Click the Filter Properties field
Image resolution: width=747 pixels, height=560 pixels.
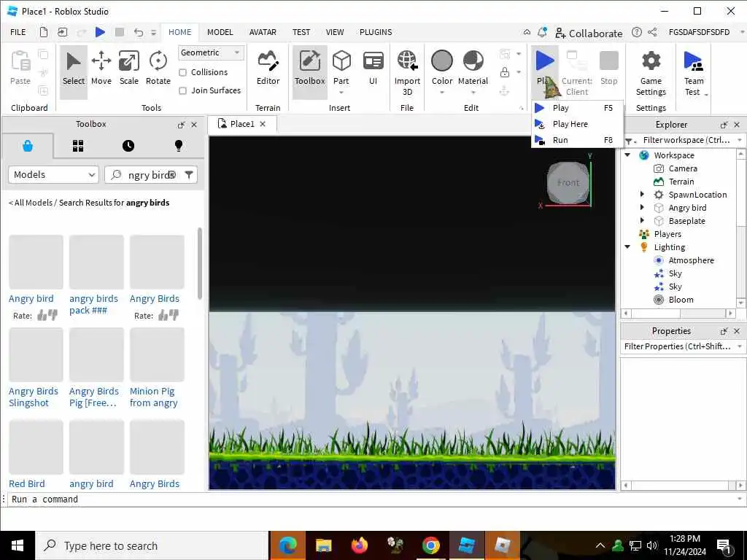click(x=679, y=346)
